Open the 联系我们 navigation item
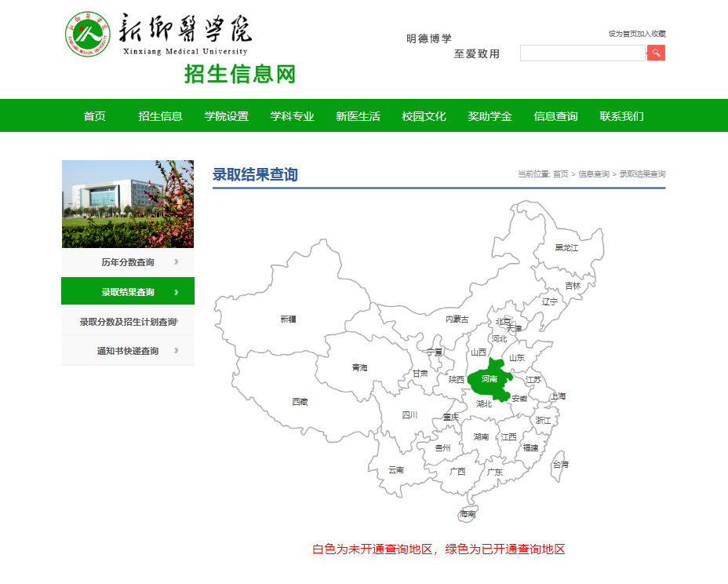 point(621,116)
